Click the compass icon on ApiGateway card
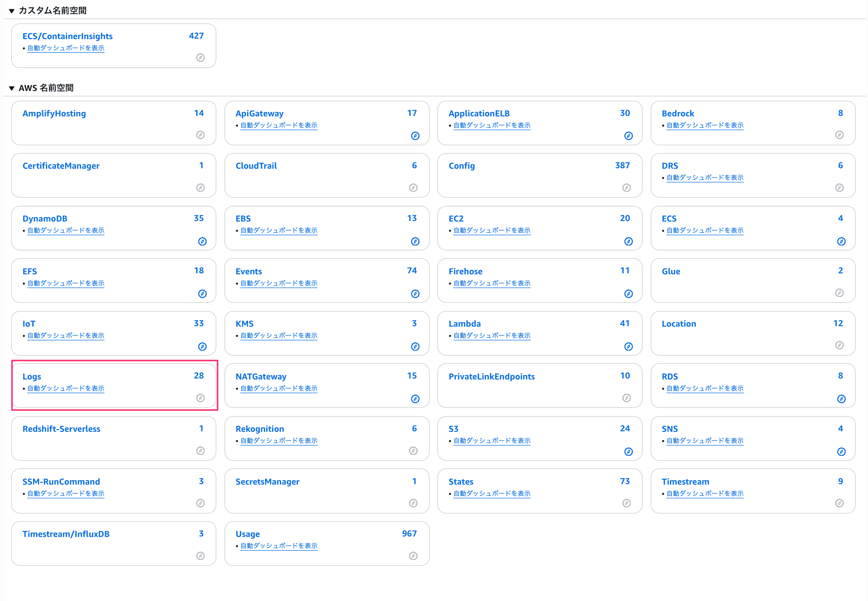The width and height of the screenshot is (868, 601). [x=415, y=136]
